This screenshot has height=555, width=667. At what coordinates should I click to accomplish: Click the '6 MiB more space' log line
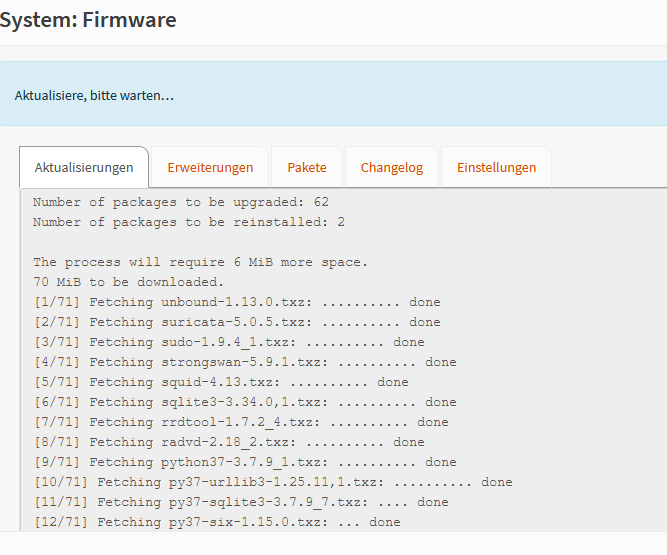[200, 262]
